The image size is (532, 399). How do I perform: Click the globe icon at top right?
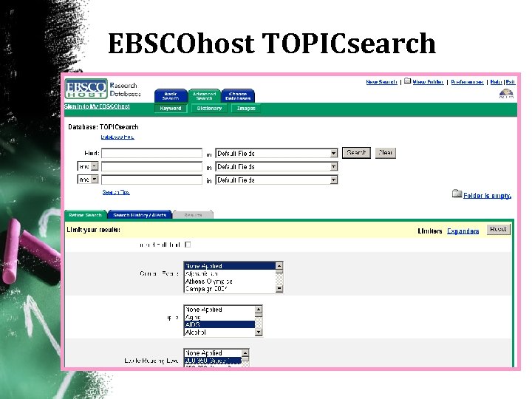pyautogui.click(x=506, y=93)
